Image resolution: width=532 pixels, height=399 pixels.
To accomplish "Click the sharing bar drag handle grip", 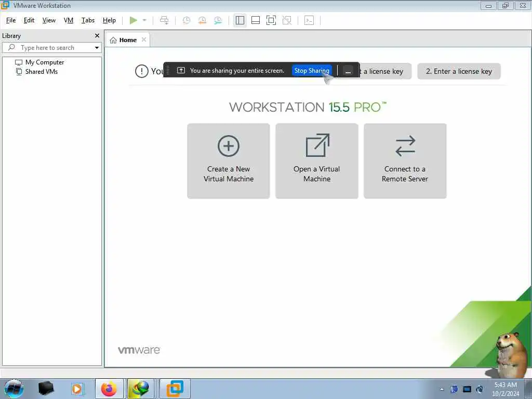I will coord(168,71).
